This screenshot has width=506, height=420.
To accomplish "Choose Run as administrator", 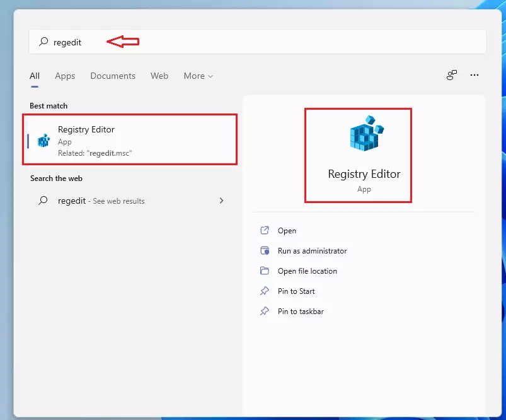I will [312, 251].
